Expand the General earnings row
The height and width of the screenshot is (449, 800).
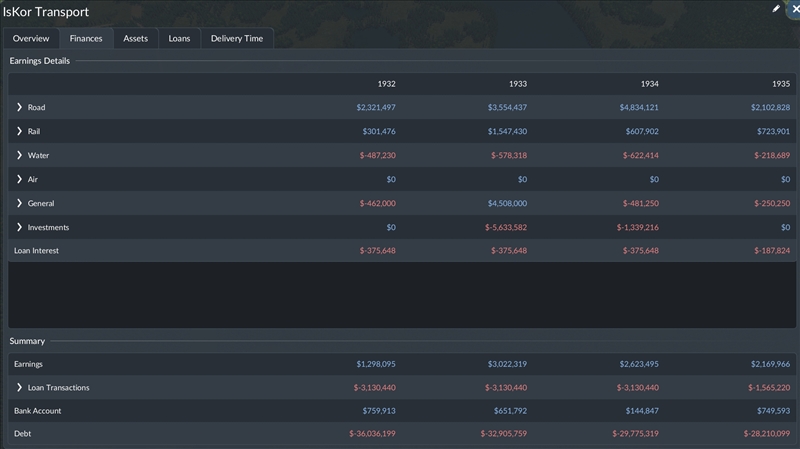point(19,203)
